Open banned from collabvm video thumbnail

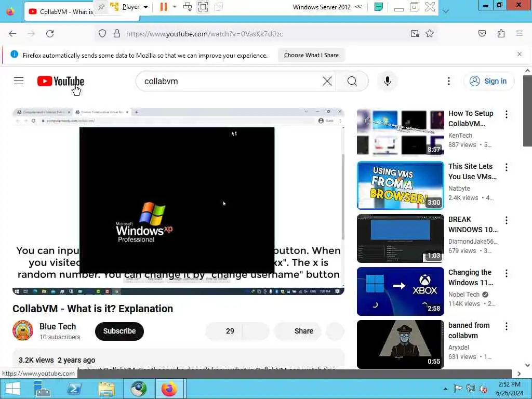pyautogui.click(x=401, y=344)
